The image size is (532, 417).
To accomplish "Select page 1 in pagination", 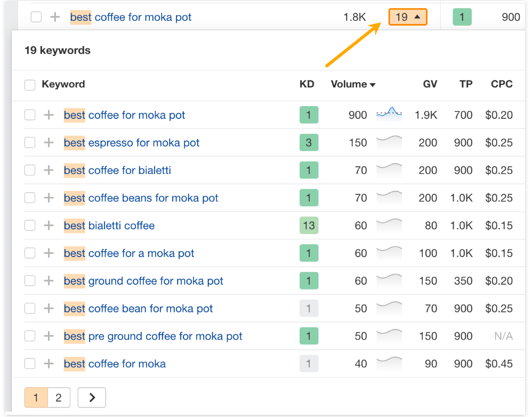I will (x=36, y=397).
